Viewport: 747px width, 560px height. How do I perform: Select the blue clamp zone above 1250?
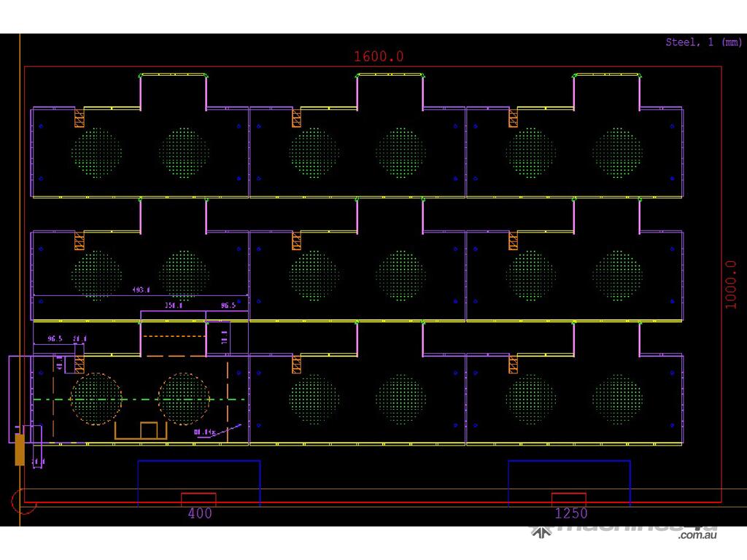point(569,462)
